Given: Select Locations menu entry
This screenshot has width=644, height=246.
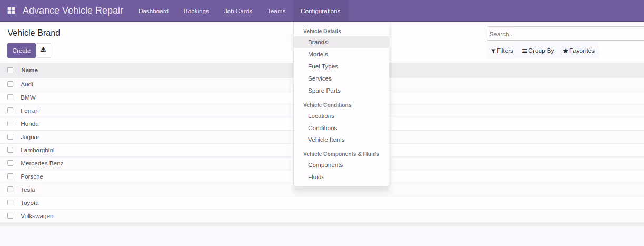Looking at the screenshot, I should pyautogui.click(x=341, y=116).
